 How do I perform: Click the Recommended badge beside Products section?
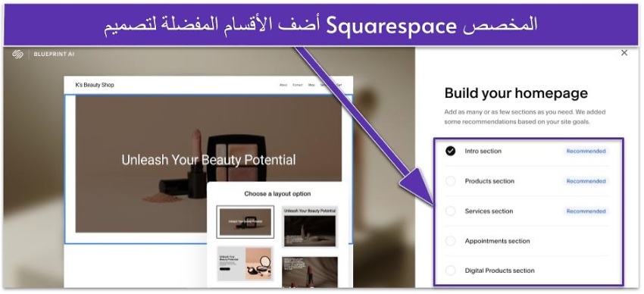tap(586, 181)
